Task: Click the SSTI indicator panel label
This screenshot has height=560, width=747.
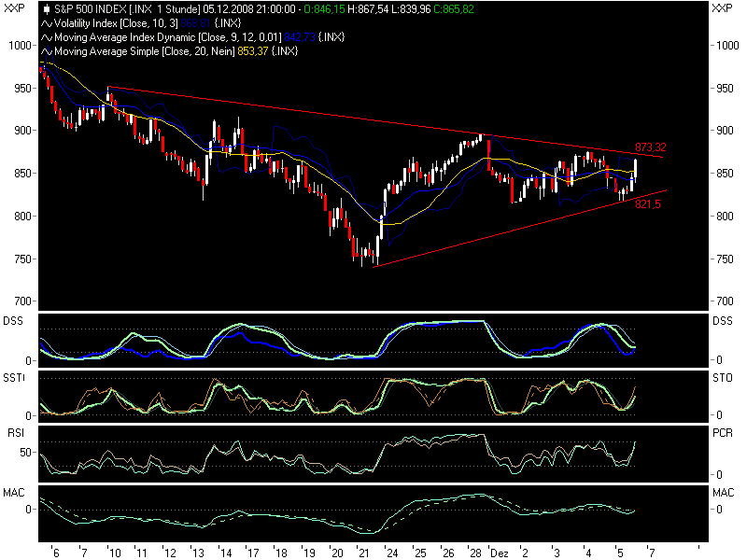Action: [14, 378]
